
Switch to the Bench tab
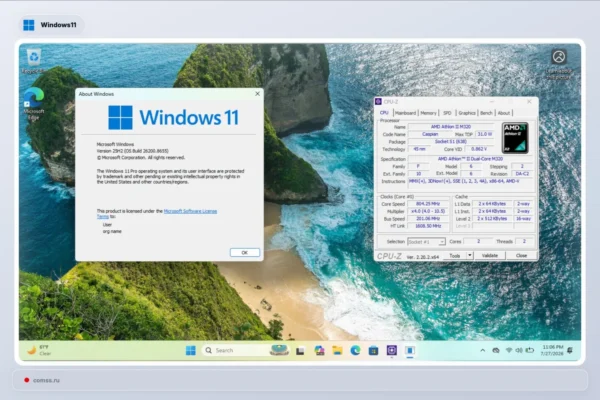point(486,113)
